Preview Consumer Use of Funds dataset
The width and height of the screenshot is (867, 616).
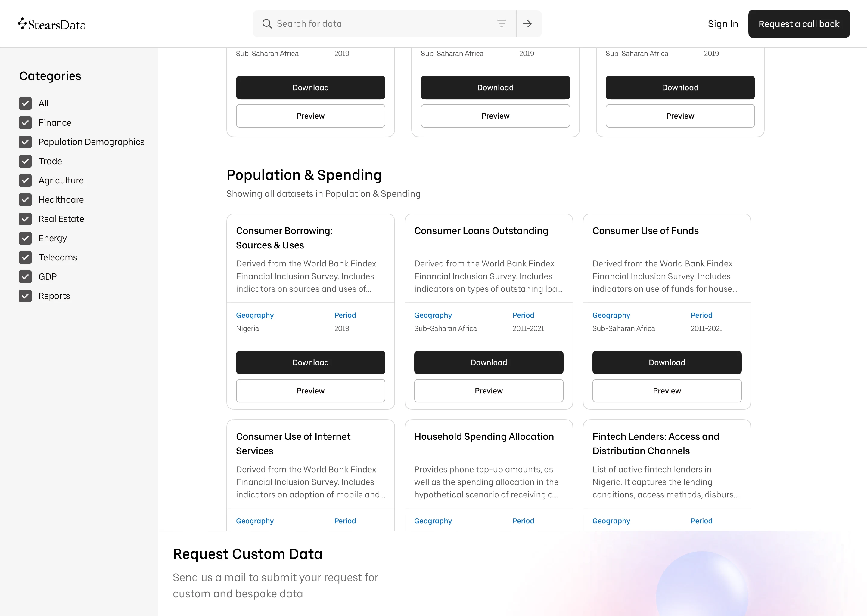tap(666, 391)
